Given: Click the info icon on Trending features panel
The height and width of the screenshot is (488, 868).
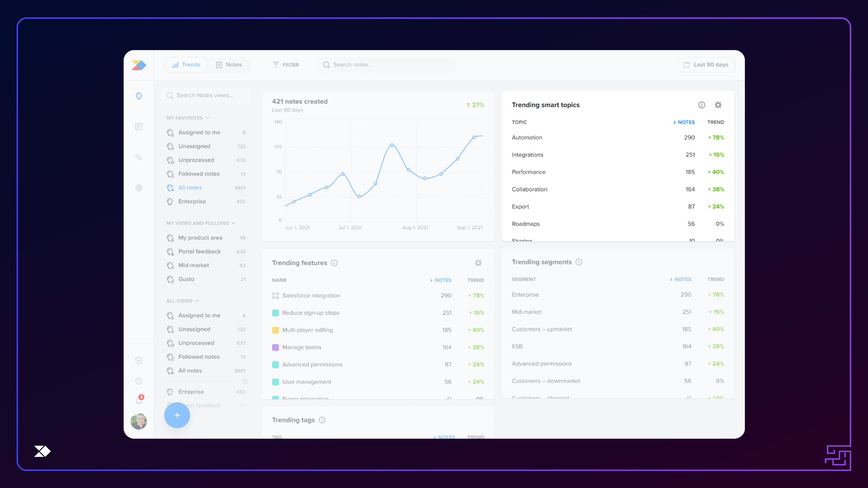Looking at the screenshot, I should (x=335, y=262).
